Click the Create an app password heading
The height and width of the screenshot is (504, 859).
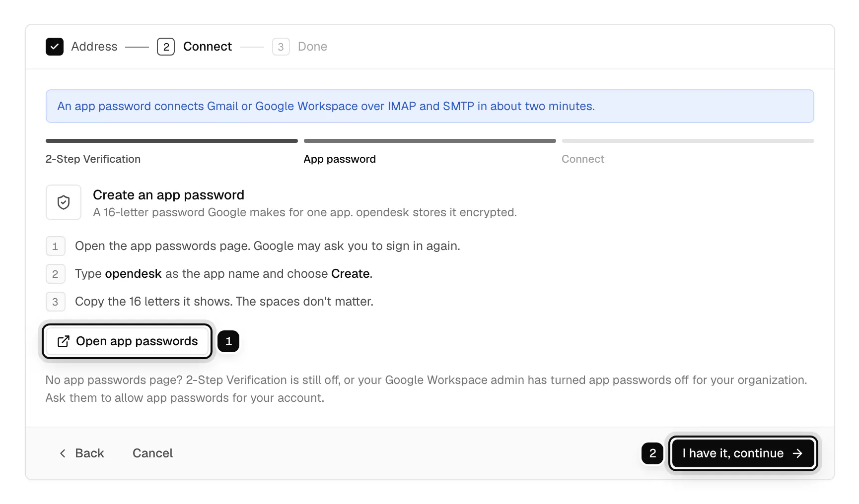[168, 195]
